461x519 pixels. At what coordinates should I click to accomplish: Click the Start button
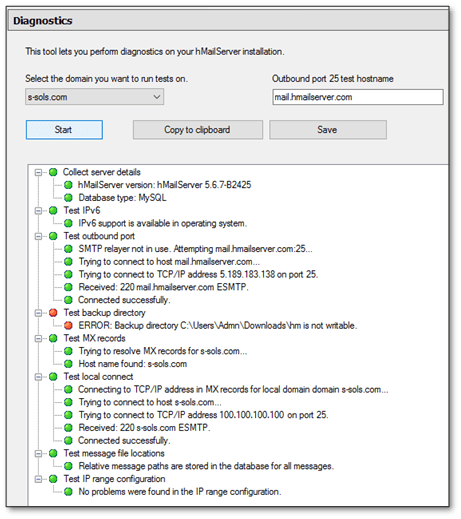[x=64, y=130]
